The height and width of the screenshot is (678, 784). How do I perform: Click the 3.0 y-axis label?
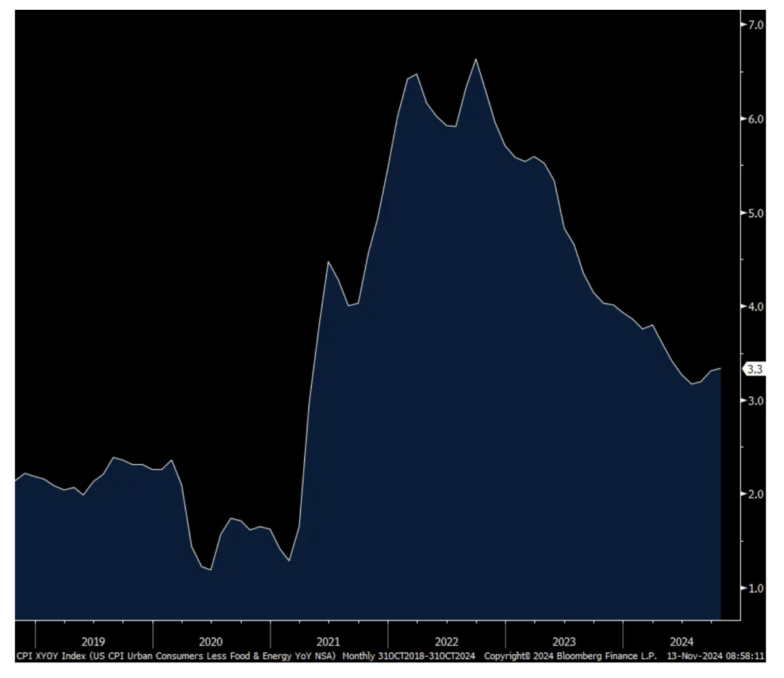point(755,400)
